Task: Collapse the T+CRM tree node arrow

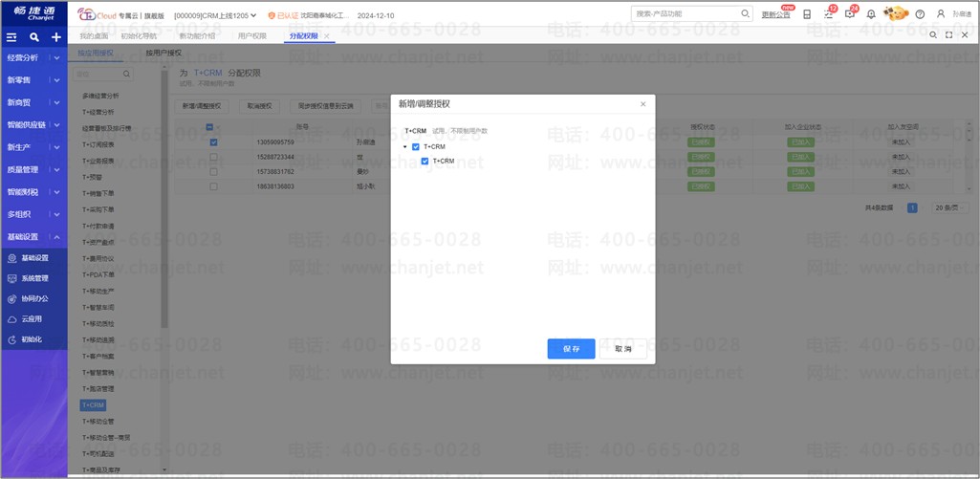Action: click(405, 147)
